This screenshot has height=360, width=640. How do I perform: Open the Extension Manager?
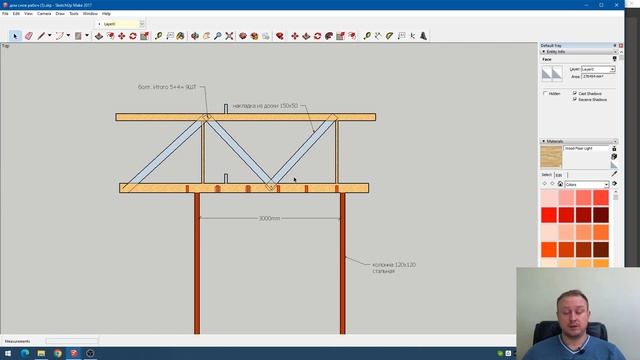280,36
